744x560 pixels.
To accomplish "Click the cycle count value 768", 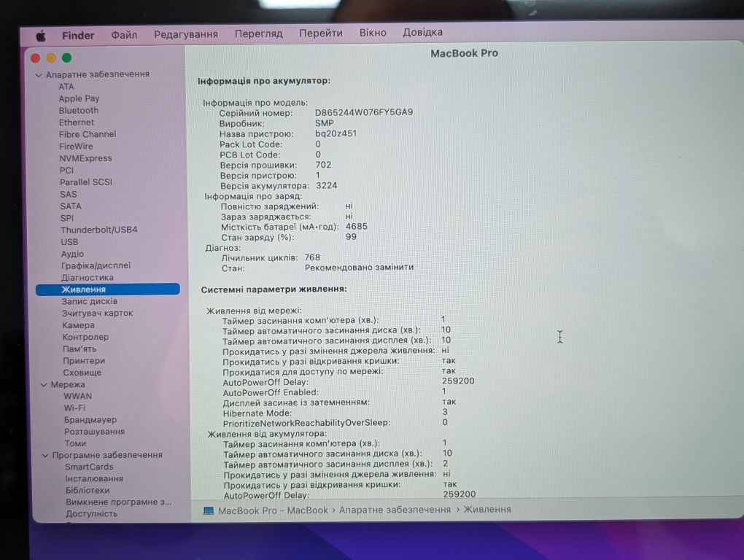I will click(312, 258).
